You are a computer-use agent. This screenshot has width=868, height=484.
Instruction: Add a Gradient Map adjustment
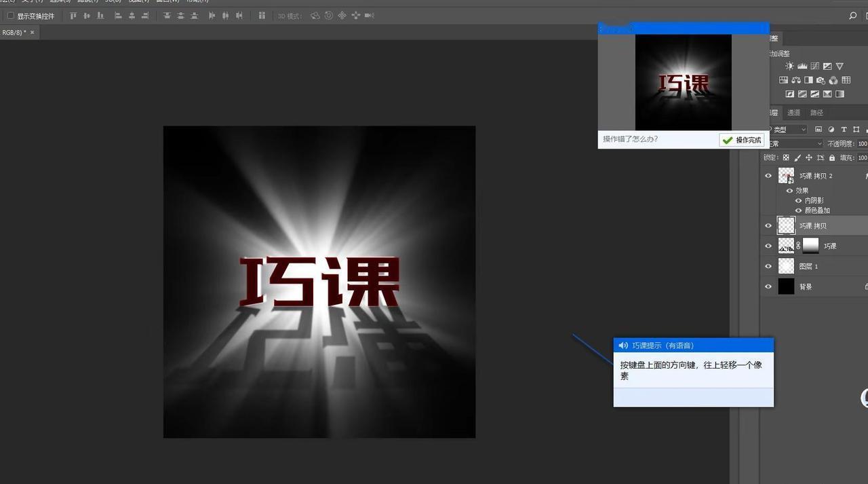pyautogui.click(x=840, y=94)
